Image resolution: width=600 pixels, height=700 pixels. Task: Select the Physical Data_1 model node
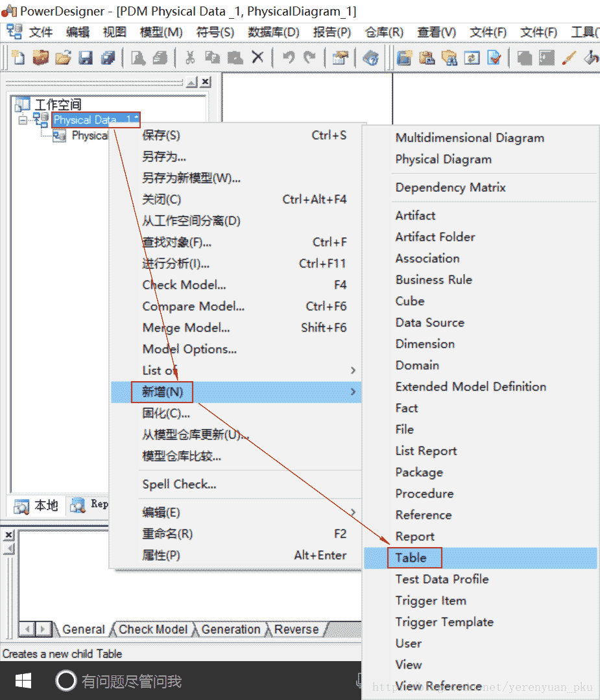[x=96, y=120]
